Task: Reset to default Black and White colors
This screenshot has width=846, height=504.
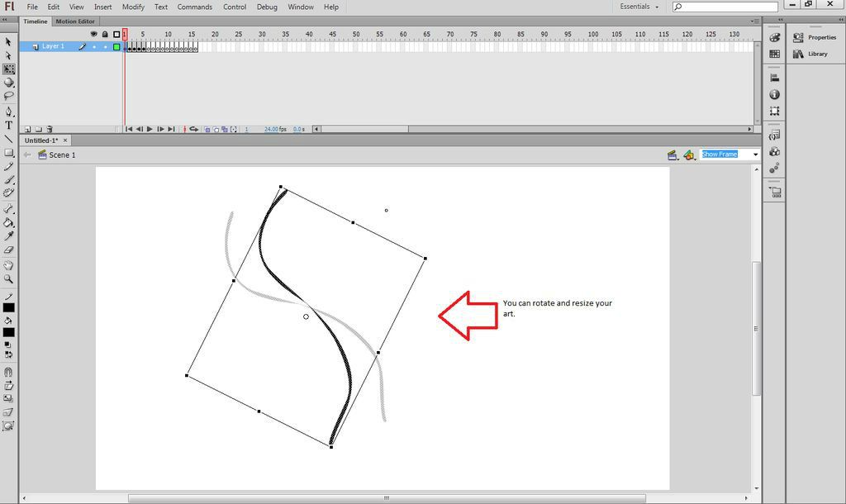Action: point(8,345)
